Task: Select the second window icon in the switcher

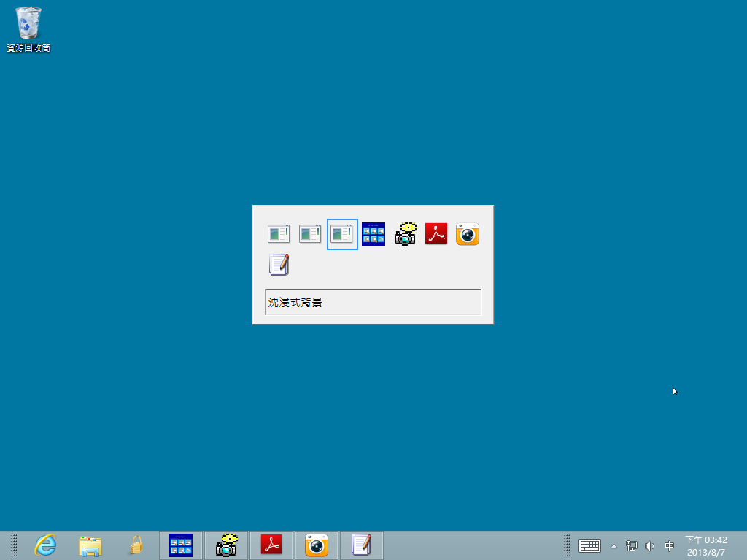Action: [x=310, y=233]
